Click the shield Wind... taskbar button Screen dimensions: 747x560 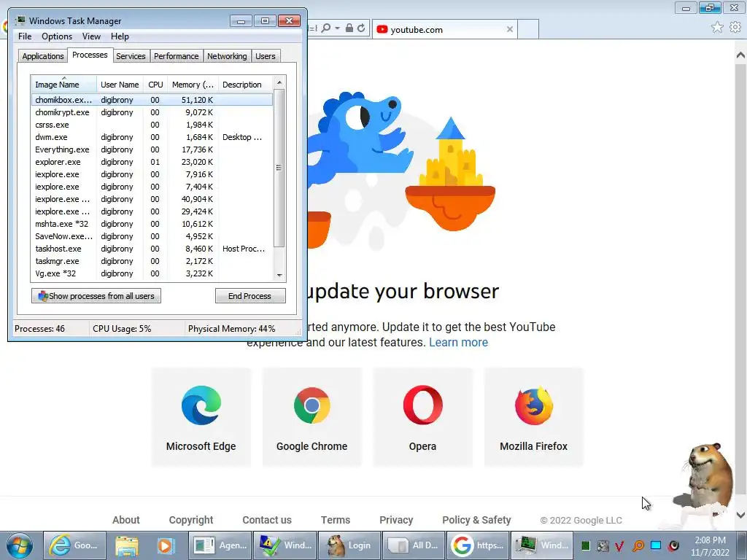(285, 545)
